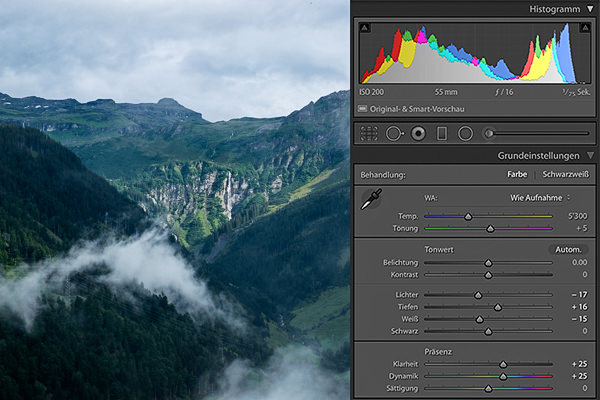
Task: Collapse the Histogramm panel
Action: coord(591,9)
